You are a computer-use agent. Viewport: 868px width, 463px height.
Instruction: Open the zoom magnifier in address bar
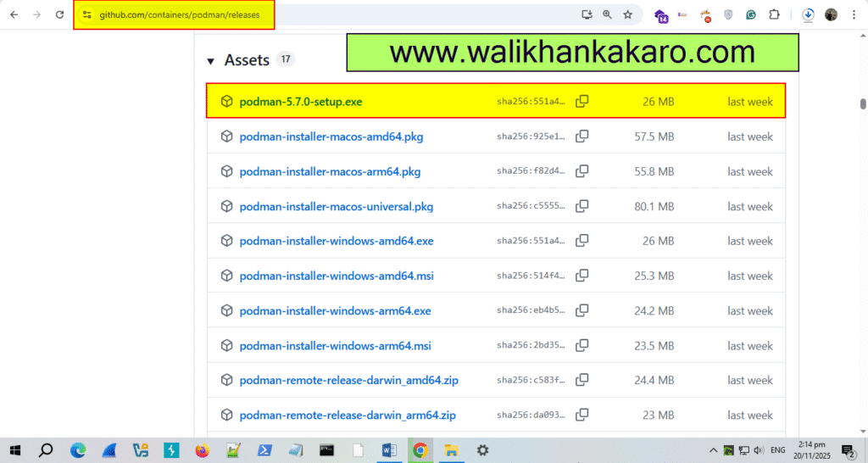(607, 15)
